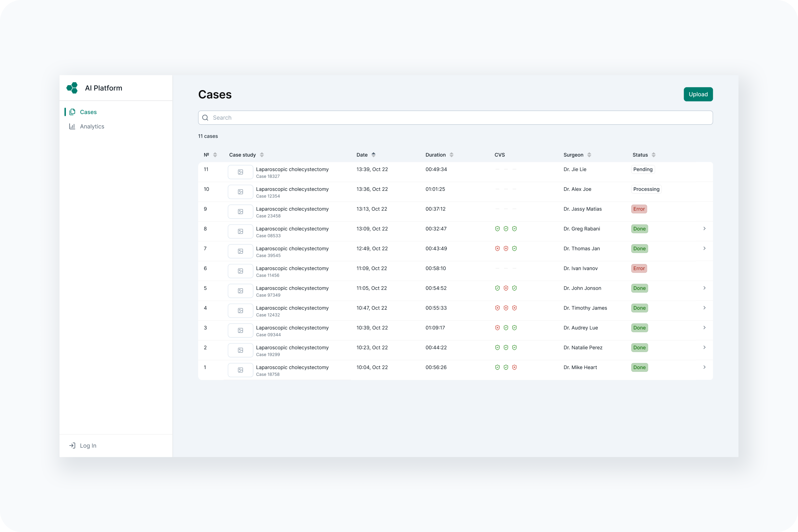Click the search magnifier icon
The width and height of the screenshot is (798, 532).
205,118
